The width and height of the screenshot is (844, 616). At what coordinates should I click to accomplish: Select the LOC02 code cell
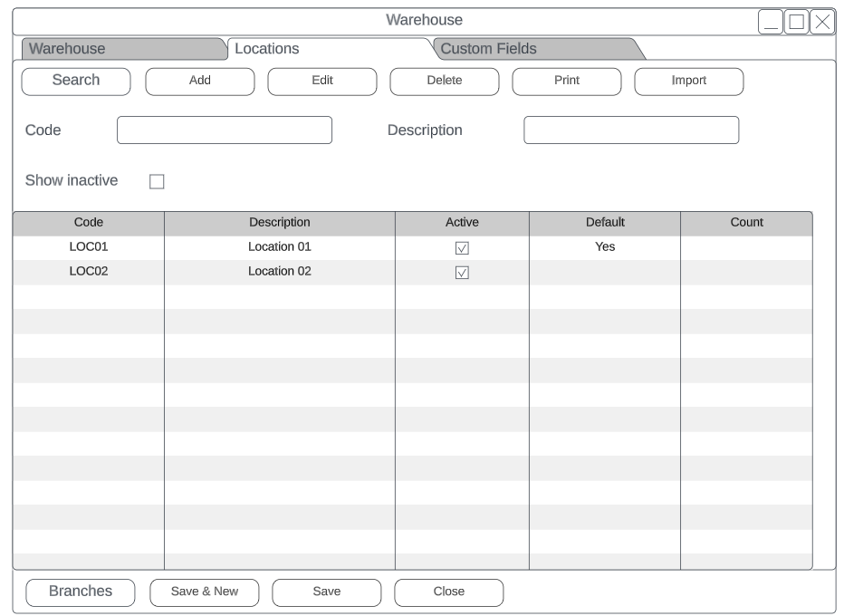tap(89, 272)
